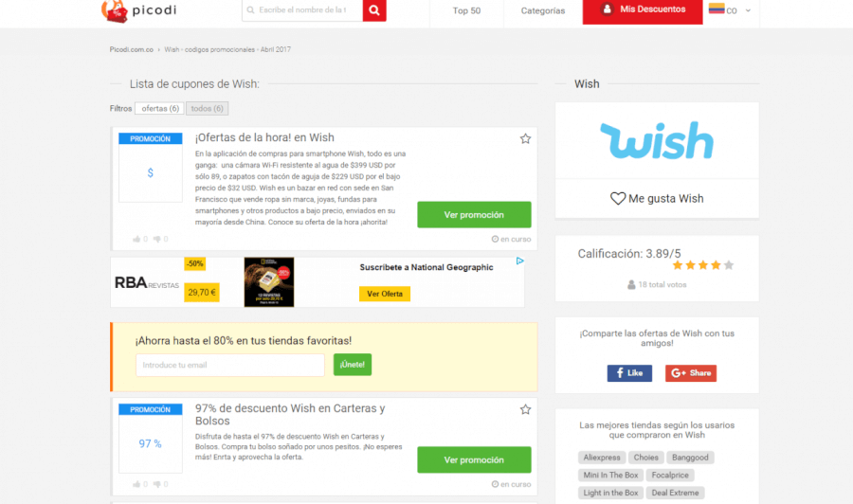Screen dimensions: 853x504
Task: Select the Focalprice store tag
Action: point(670,476)
